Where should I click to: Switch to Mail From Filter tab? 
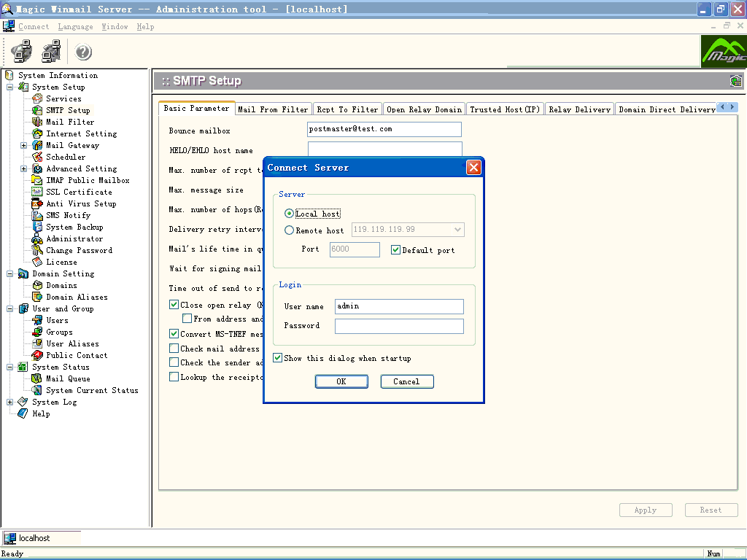273,109
